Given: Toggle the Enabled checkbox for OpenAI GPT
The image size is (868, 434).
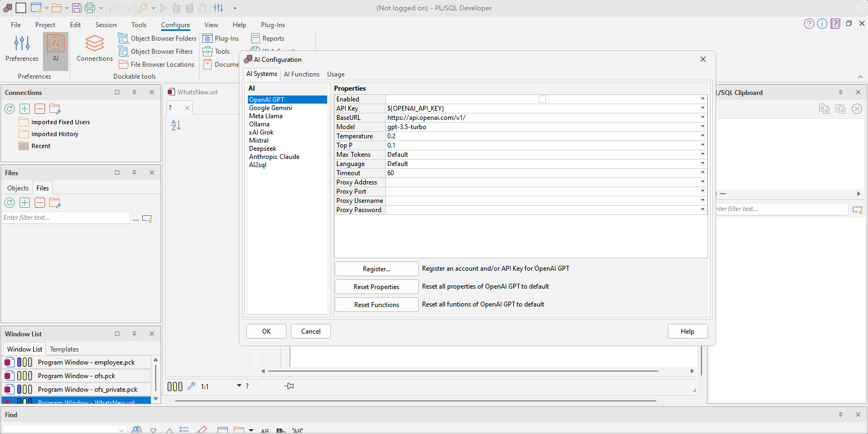Looking at the screenshot, I should [x=542, y=99].
